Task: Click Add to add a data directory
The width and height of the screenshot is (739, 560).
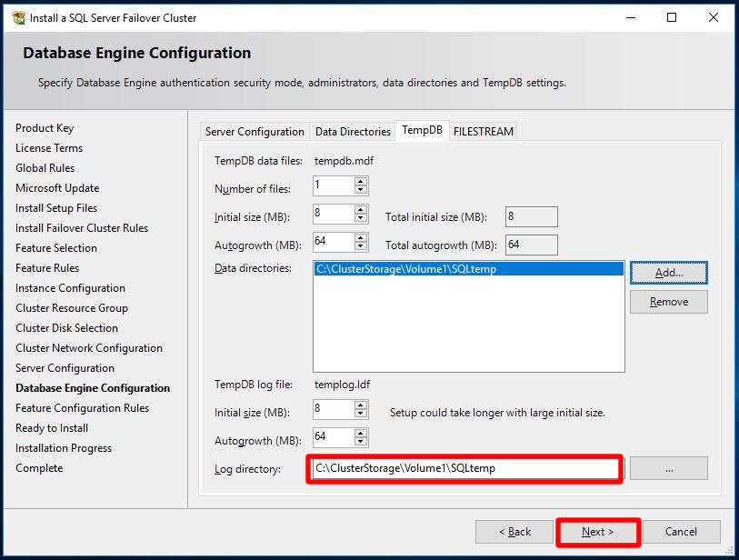Action: (668, 272)
